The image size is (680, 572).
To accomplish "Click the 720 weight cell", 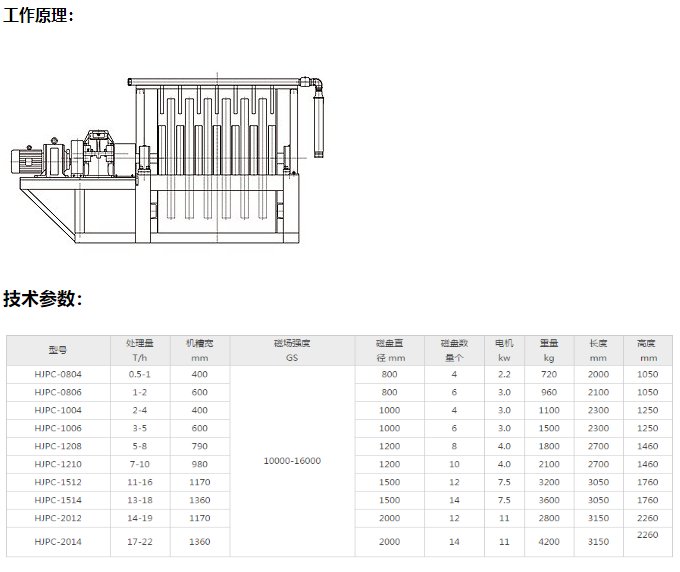I will coord(548,374).
